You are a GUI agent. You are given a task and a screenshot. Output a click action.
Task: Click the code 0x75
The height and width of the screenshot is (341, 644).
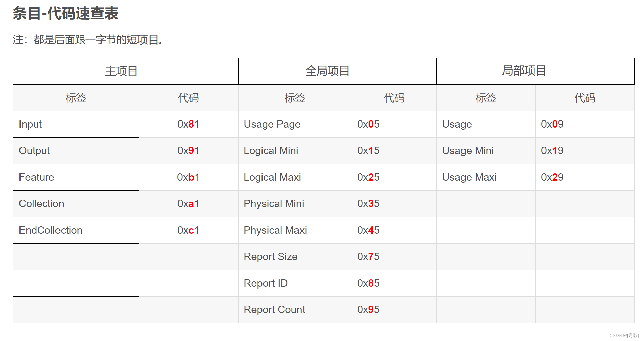[x=368, y=257]
